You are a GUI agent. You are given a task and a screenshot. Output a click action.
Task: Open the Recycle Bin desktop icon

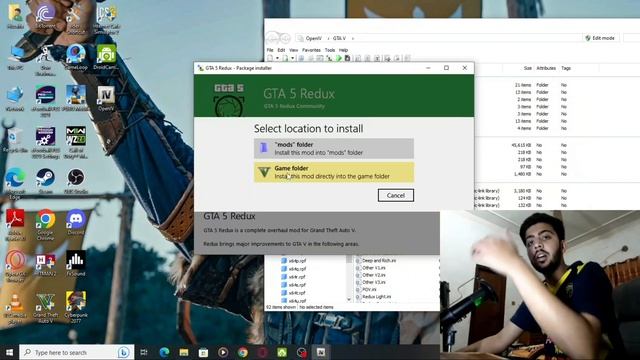(16, 140)
